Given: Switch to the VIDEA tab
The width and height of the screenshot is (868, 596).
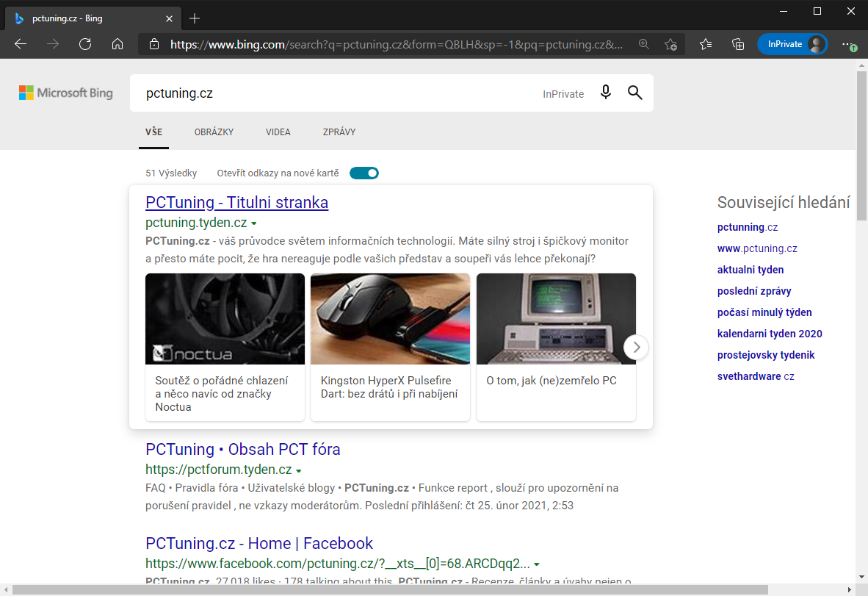Looking at the screenshot, I should click(278, 132).
